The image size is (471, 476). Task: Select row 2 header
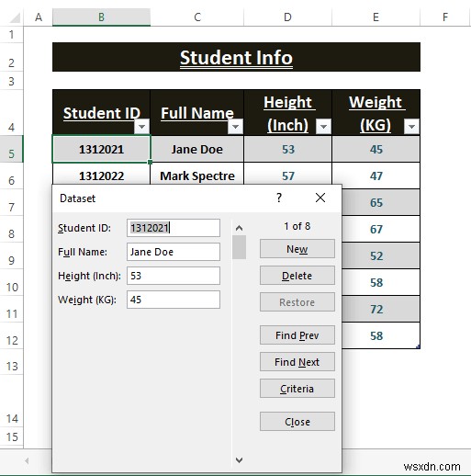click(x=12, y=57)
